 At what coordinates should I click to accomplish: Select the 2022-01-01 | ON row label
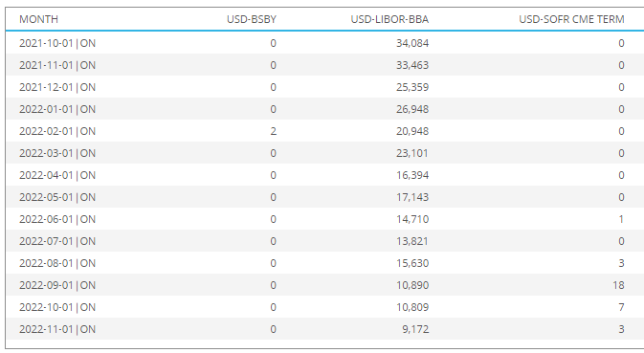(57, 109)
